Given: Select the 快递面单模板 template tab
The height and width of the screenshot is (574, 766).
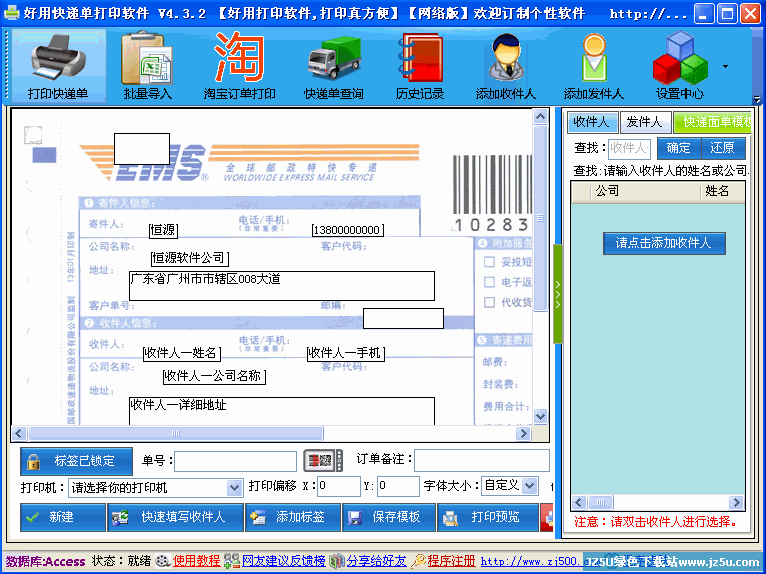Looking at the screenshot, I should click(x=712, y=122).
